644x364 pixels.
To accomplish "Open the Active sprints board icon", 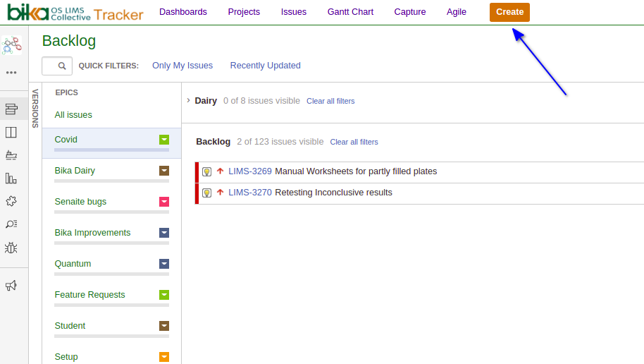I will (x=11, y=132).
